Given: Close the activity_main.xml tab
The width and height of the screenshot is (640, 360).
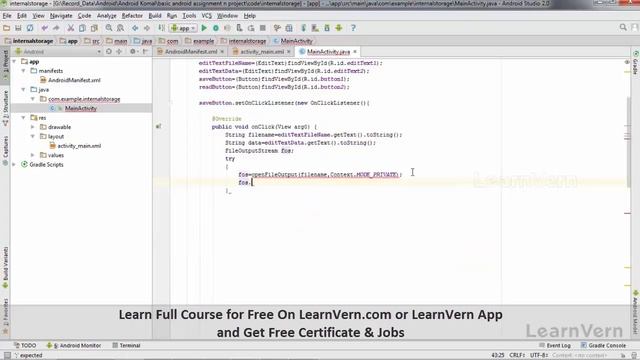Looking at the screenshot, I should click(289, 52).
